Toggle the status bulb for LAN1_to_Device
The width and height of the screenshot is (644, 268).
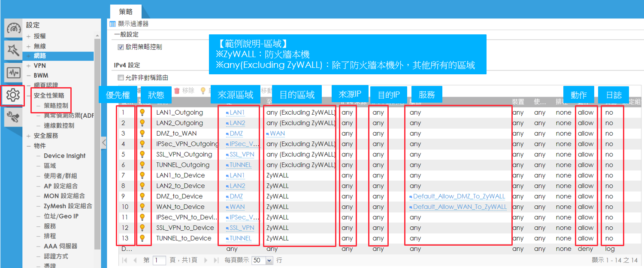(x=142, y=175)
